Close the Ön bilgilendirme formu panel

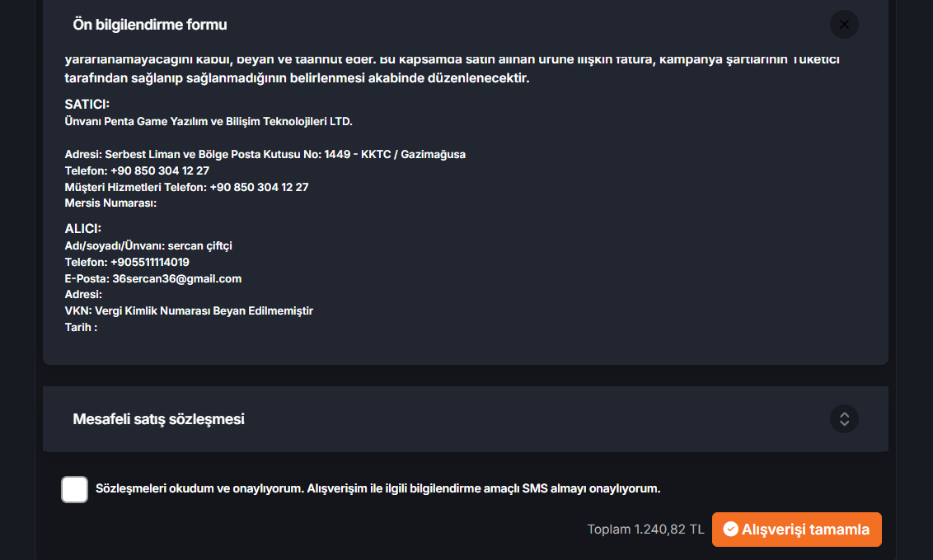[x=844, y=25]
